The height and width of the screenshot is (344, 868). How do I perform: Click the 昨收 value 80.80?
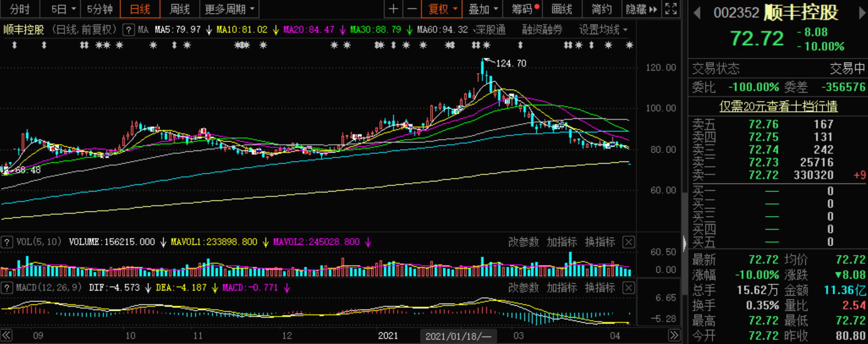pos(850,335)
